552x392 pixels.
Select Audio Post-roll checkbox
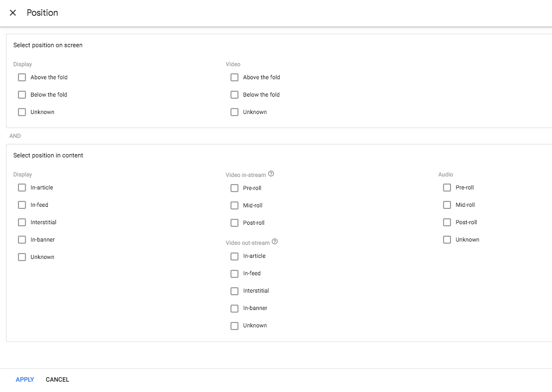[447, 223]
